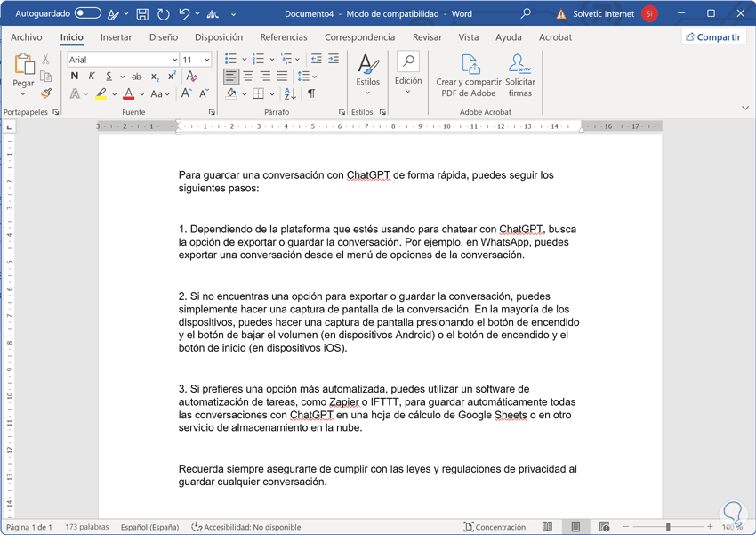This screenshot has height=535, width=756.
Task: Click the numbered list icon
Action: click(259, 59)
